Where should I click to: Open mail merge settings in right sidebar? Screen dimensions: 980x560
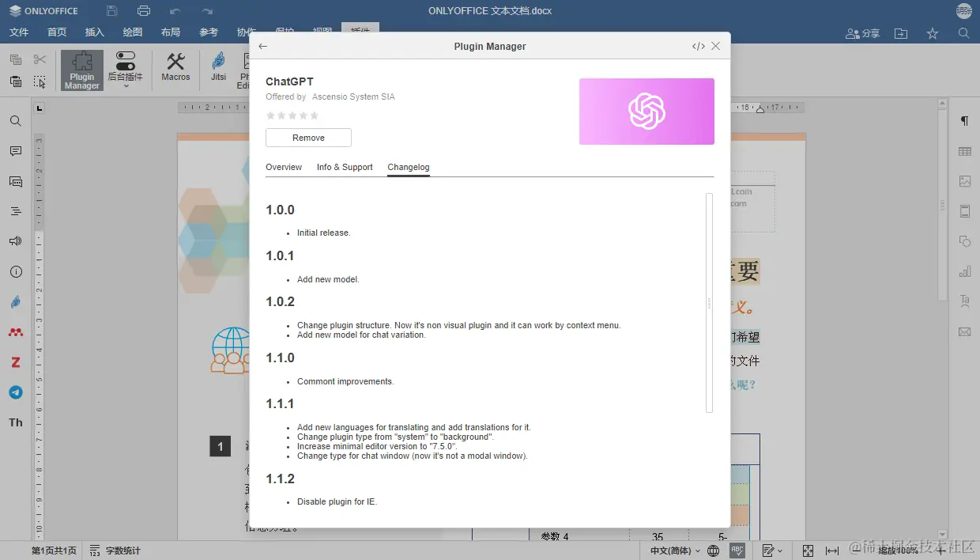[x=965, y=331]
